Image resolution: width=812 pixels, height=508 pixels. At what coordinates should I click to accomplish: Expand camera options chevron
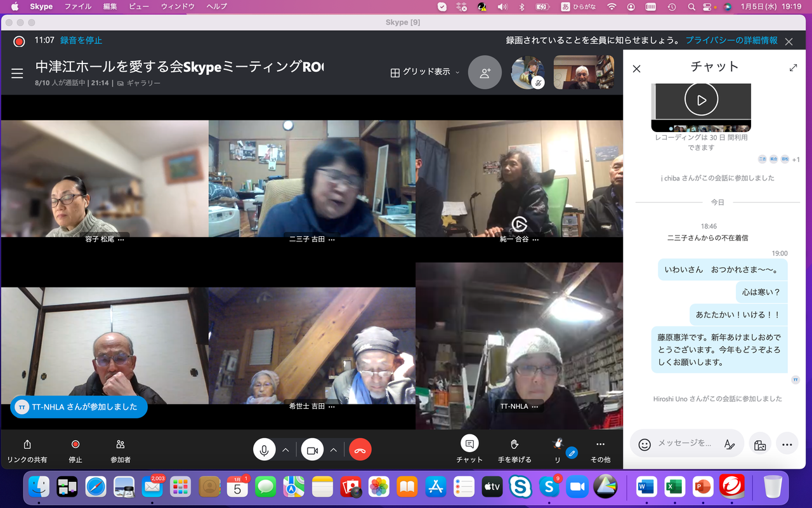[334, 450]
